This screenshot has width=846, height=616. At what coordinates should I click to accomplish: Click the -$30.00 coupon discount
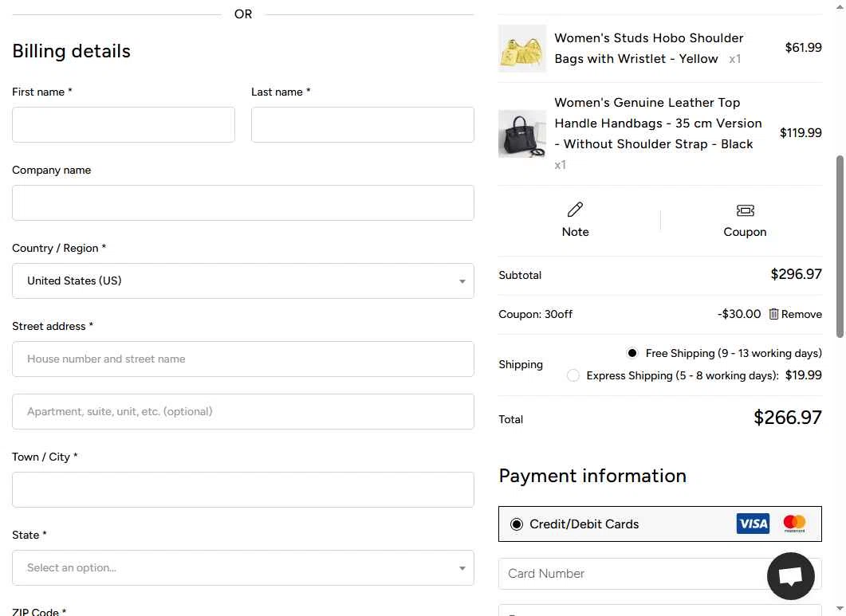pyautogui.click(x=738, y=314)
